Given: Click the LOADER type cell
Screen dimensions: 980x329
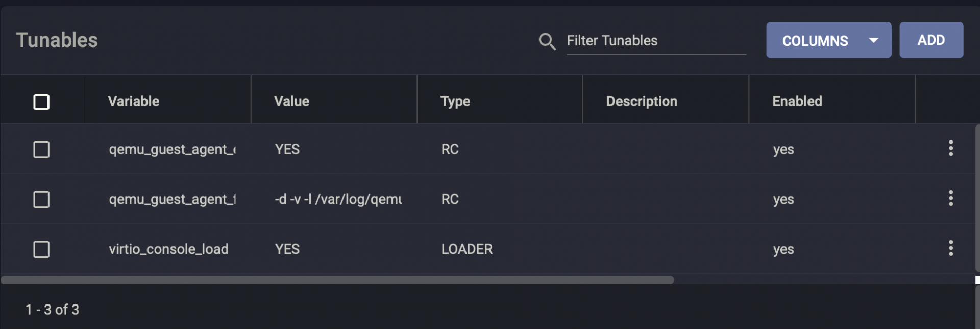Looking at the screenshot, I should pos(467,249).
